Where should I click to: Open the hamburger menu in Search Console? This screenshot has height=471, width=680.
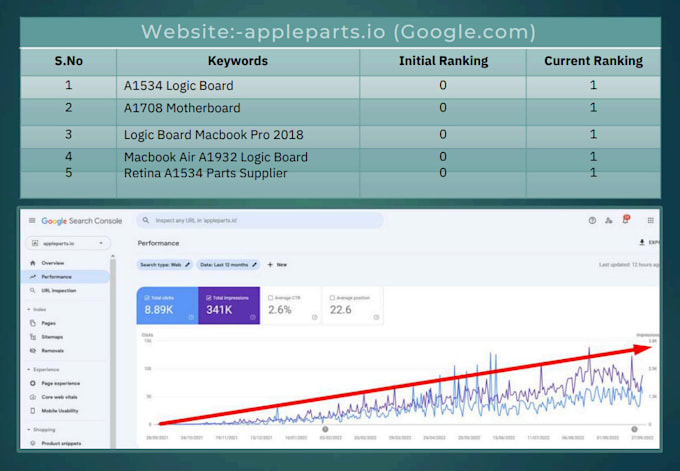click(x=32, y=220)
